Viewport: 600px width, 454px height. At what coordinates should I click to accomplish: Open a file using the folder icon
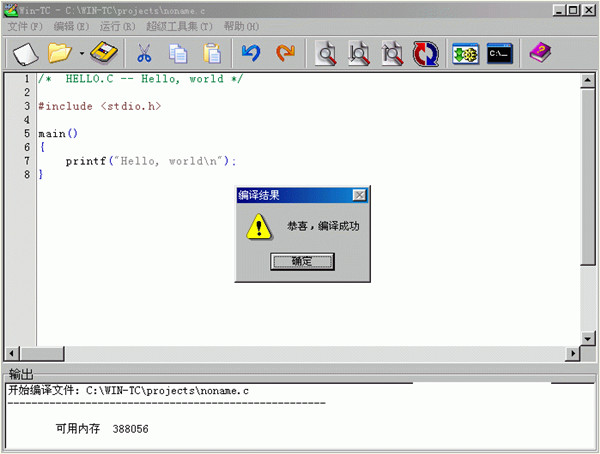click(x=59, y=53)
